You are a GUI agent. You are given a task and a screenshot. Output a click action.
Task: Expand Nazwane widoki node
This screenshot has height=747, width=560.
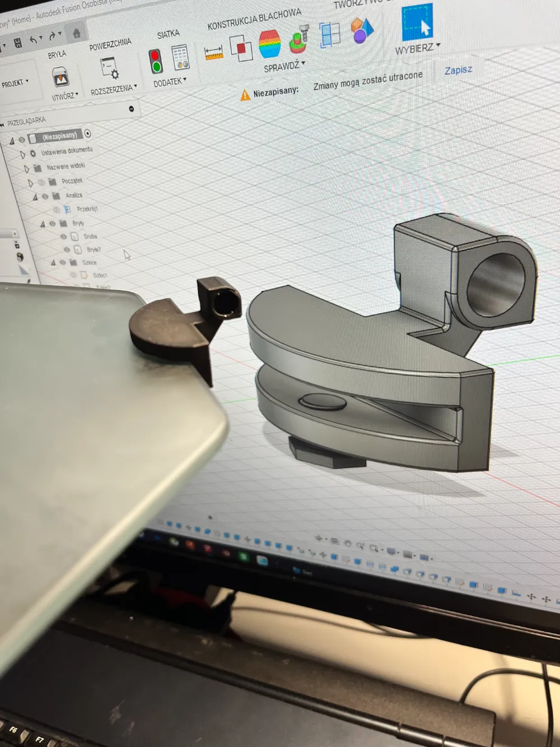click(x=26, y=169)
